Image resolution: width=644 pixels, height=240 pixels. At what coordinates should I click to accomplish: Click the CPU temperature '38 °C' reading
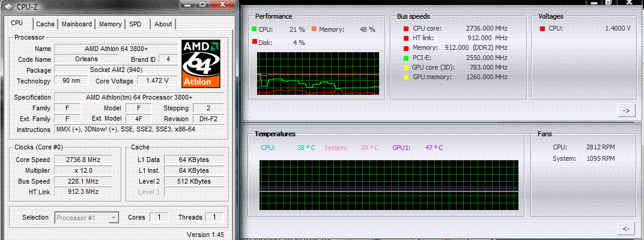click(x=305, y=148)
